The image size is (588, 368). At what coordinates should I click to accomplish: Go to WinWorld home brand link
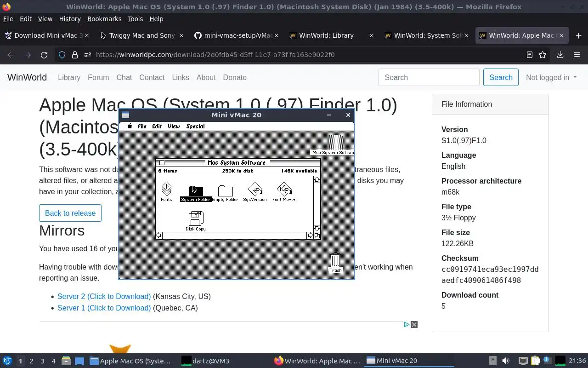tap(27, 77)
